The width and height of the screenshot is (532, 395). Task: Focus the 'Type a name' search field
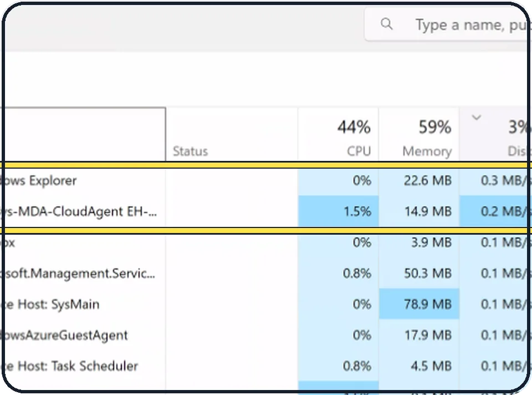point(448,25)
